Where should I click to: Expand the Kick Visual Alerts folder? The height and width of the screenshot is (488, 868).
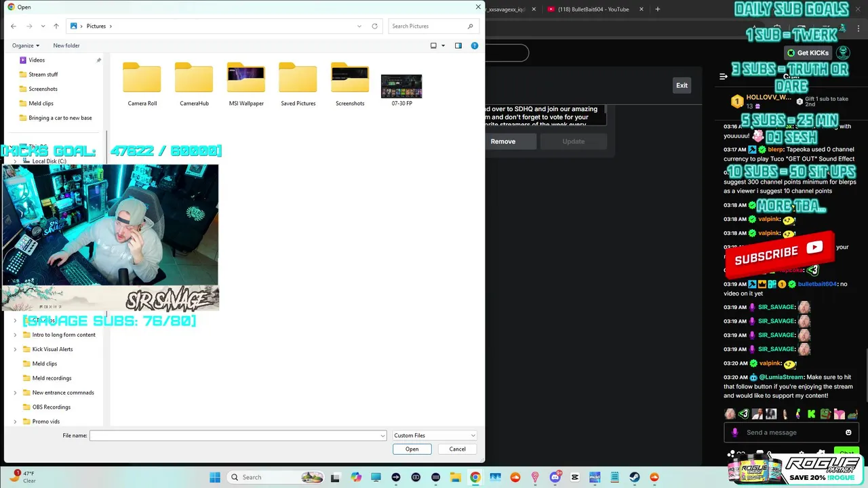15,349
